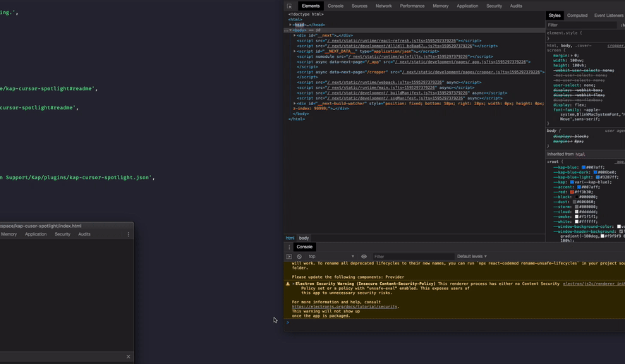This screenshot has width=625, height=364.
Task: Close the bottom drawer of the small DevTools window
Action: pos(128,357)
